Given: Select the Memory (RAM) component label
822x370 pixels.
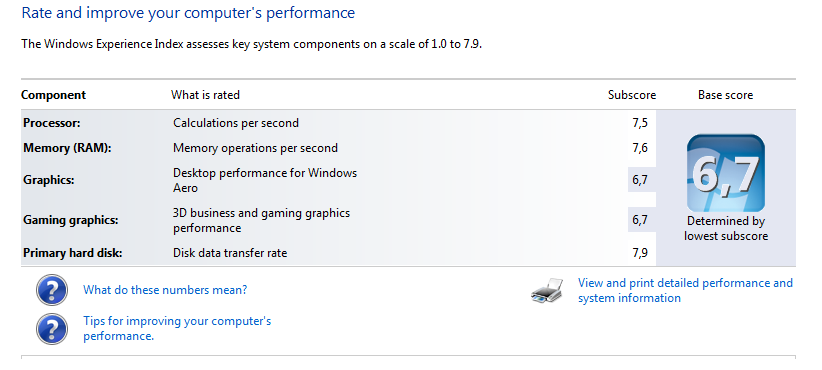Looking at the screenshot, I should point(68,148).
